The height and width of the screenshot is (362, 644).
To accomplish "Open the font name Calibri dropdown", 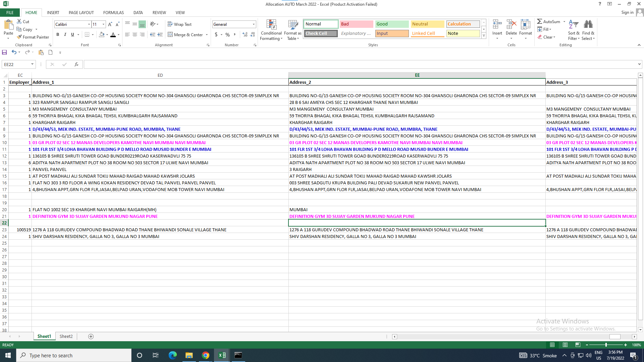I will [x=89, y=24].
